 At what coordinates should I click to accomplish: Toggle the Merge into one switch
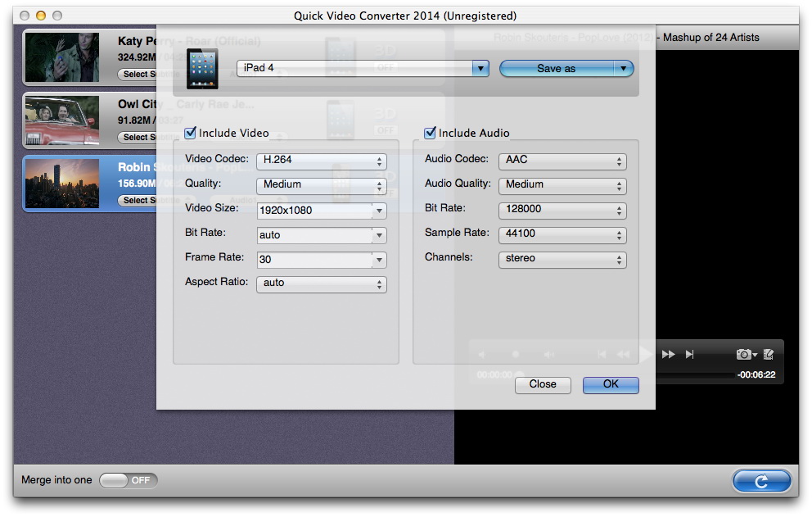point(129,481)
